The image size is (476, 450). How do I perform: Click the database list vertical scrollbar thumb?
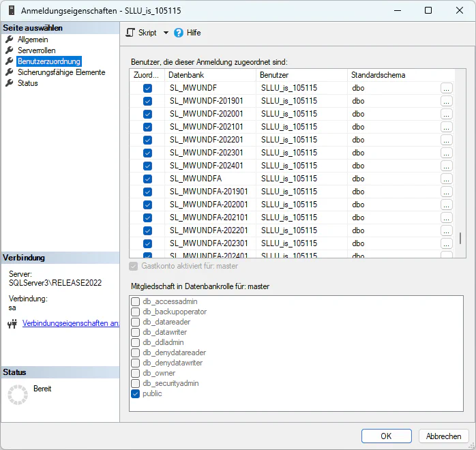(460, 238)
